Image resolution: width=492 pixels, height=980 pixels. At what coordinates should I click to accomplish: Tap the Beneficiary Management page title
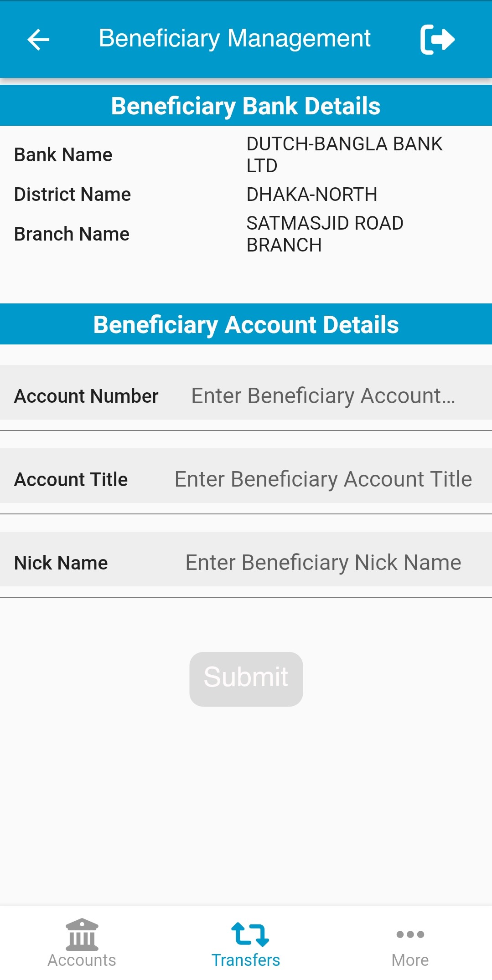pyautogui.click(x=234, y=38)
